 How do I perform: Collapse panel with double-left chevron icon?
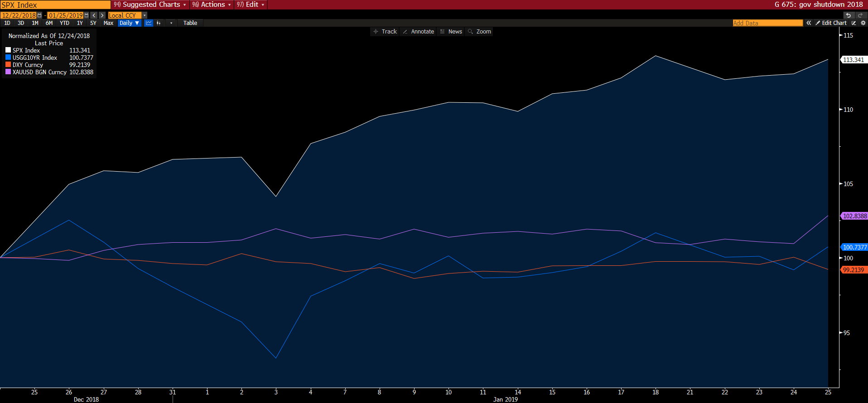point(809,23)
